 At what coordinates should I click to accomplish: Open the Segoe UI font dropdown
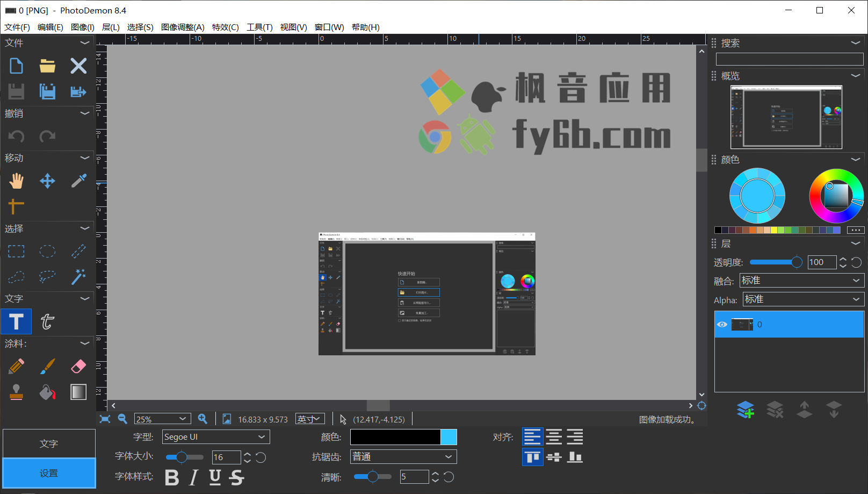point(216,436)
